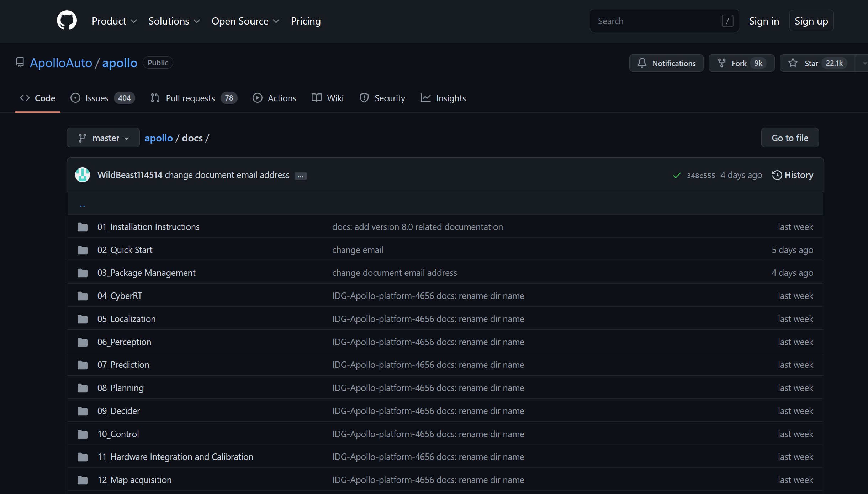Open the 08_Planning folder link
This screenshot has width=868, height=494.
point(121,388)
